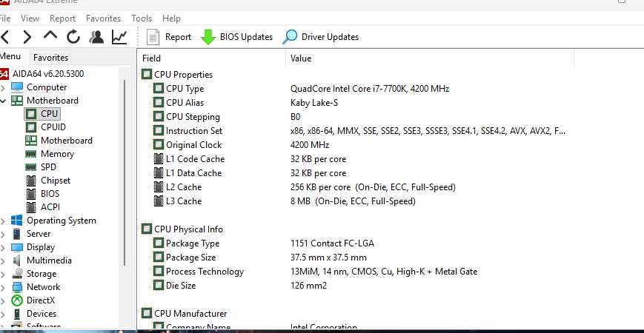
Task: Collapse the Motherboard tree node
Action: [3, 101]
